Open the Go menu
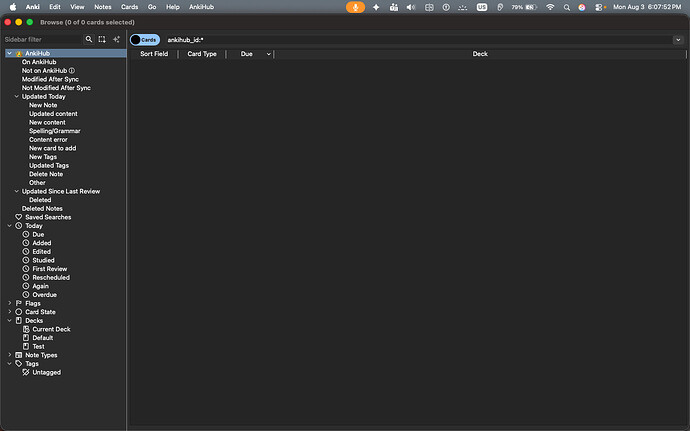 coord(152,7)
